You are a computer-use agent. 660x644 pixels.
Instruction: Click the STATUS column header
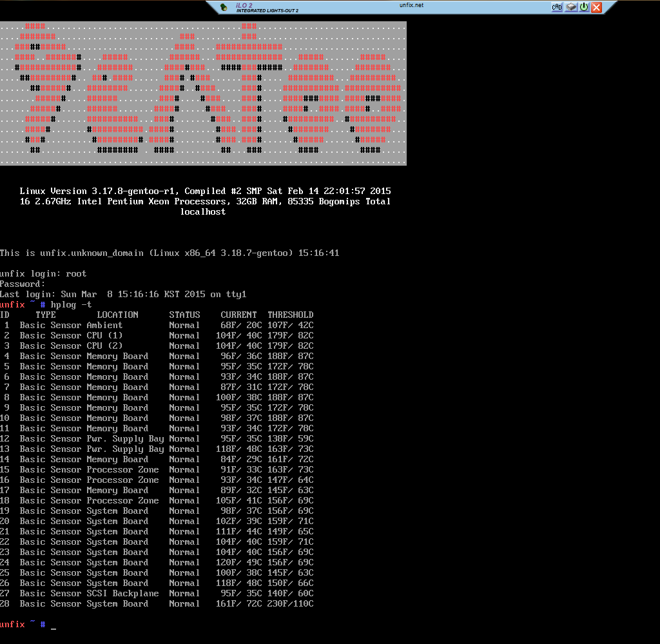coord(185,315)
